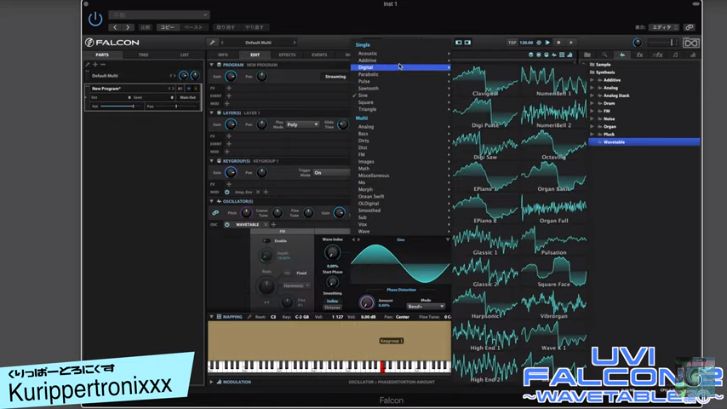Click the red highlighted piano key

(x=383, y=367)
